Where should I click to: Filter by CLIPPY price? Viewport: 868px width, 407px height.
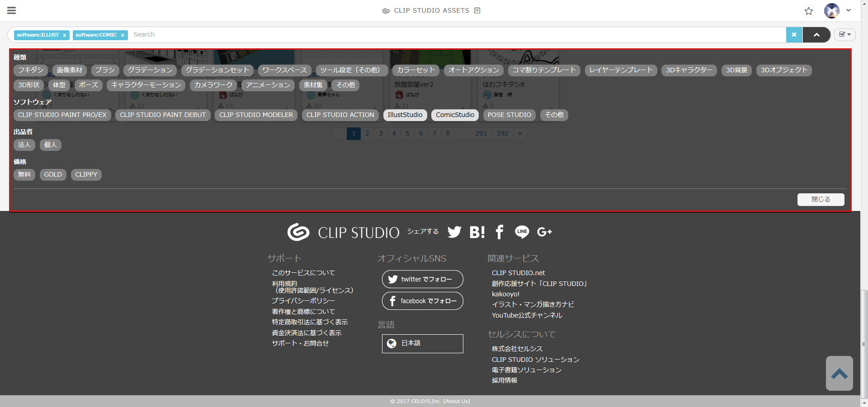86,174
